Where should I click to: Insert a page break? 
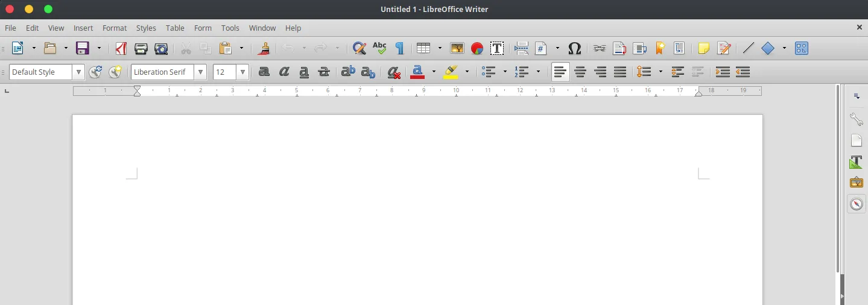point(522,48)
